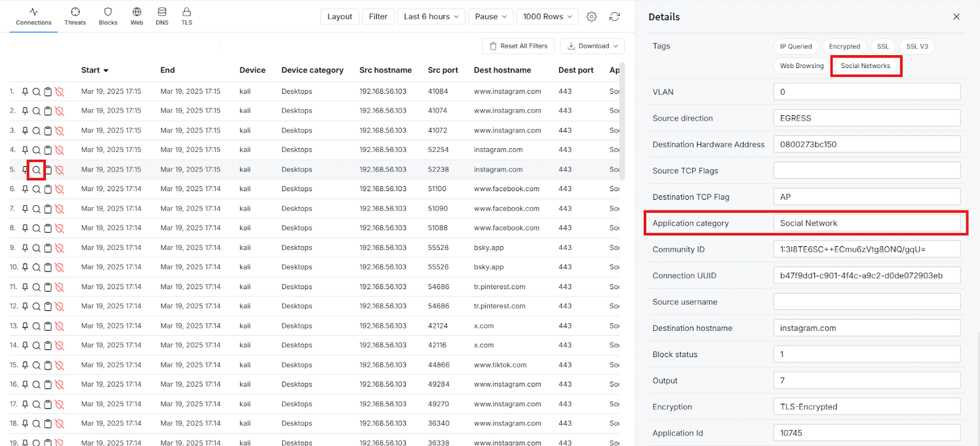Image resolution: width=980 pixels, height=446 pixels.
Task: Sort by Dest hostname column header
Action: [x=502, y=70]
